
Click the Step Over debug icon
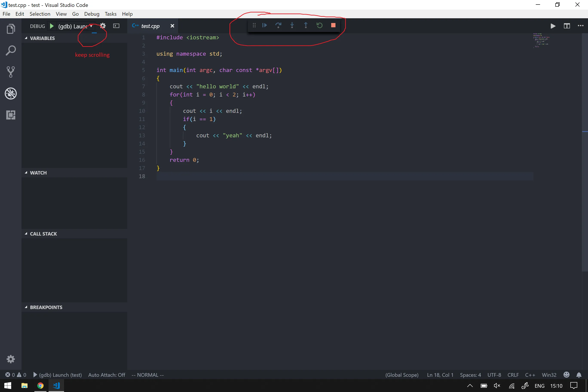pyautogui.click(x=278, y=25)
